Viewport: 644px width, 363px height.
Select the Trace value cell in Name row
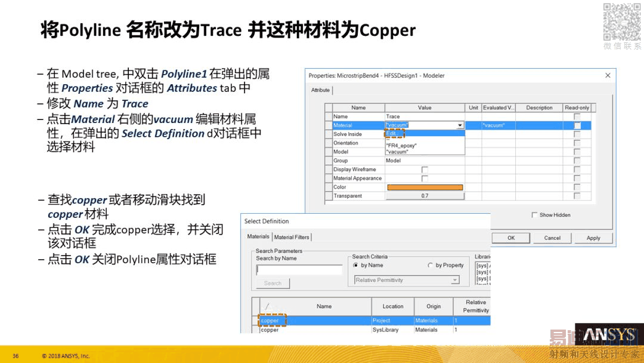click(x=425, y=116)
